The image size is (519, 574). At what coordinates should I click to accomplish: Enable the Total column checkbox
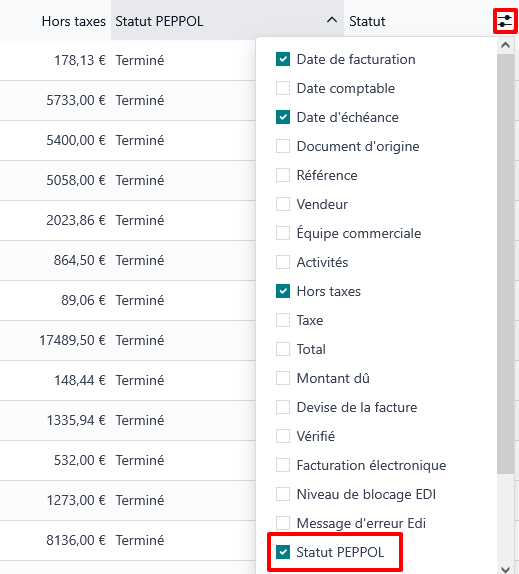click(283, 349)
